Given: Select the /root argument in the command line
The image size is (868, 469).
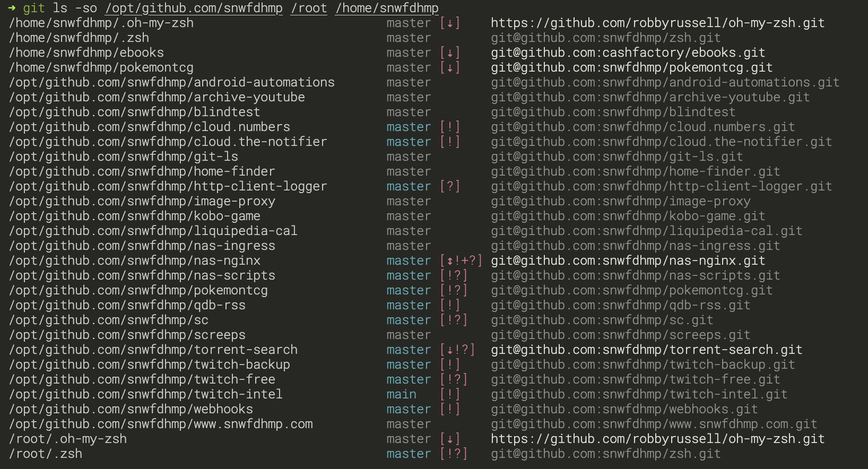Looking at the screenshot, I should pyautogui.click(x=309, y=8).
